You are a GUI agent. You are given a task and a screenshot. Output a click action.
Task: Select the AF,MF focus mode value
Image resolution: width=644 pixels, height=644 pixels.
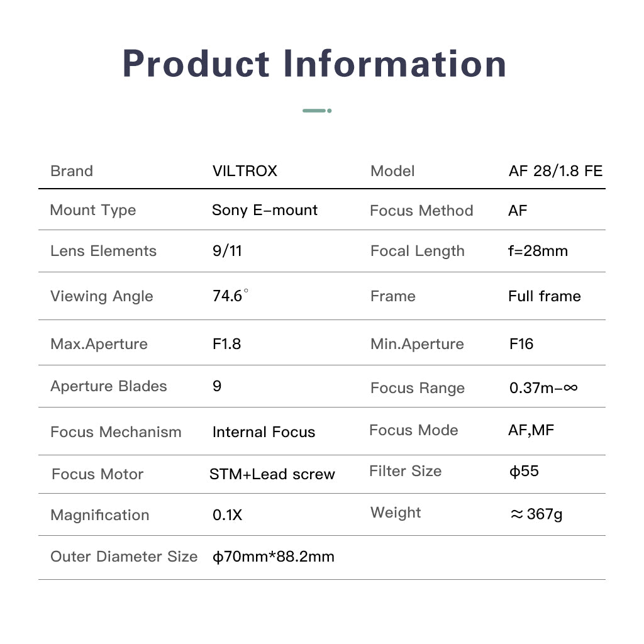pos(531,430)
